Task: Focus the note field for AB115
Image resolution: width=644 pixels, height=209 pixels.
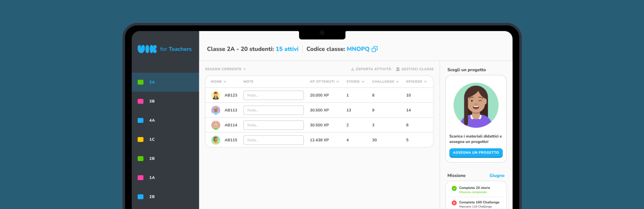Action: click(x=274, y=140)
